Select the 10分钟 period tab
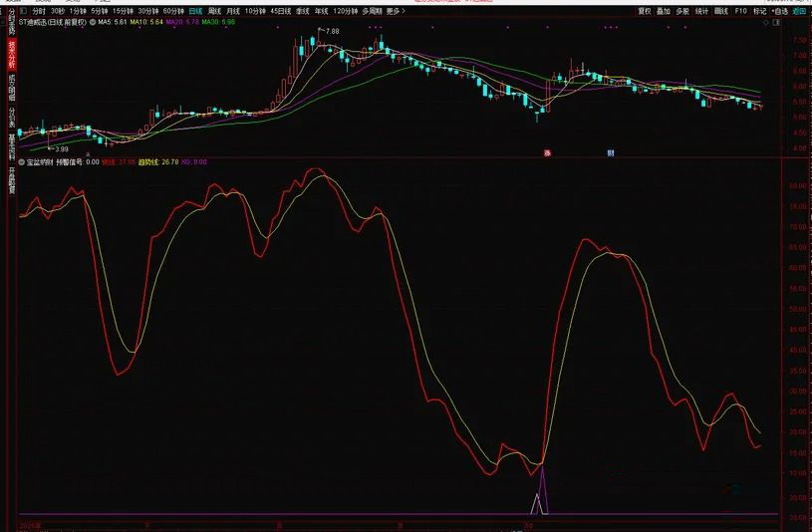Viewport: 812px width, 532px height. click(255, 11)
